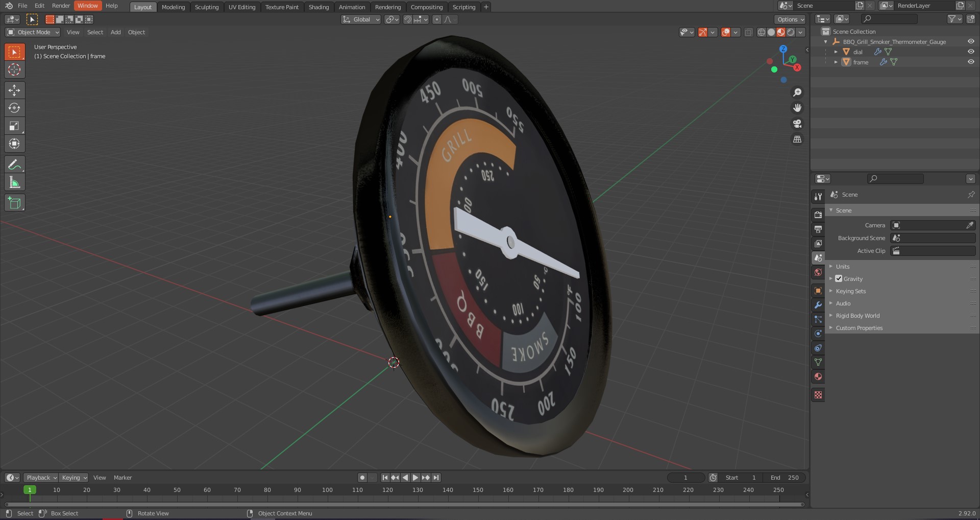Screen dimensions: 980x520
Task: Jump to the timeline end frame
Action: (436, 478)
